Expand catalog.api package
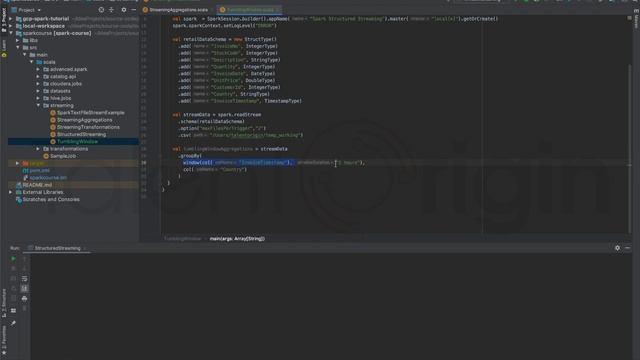This screenshot has width=640, height=360. click(x=38, y=76)
